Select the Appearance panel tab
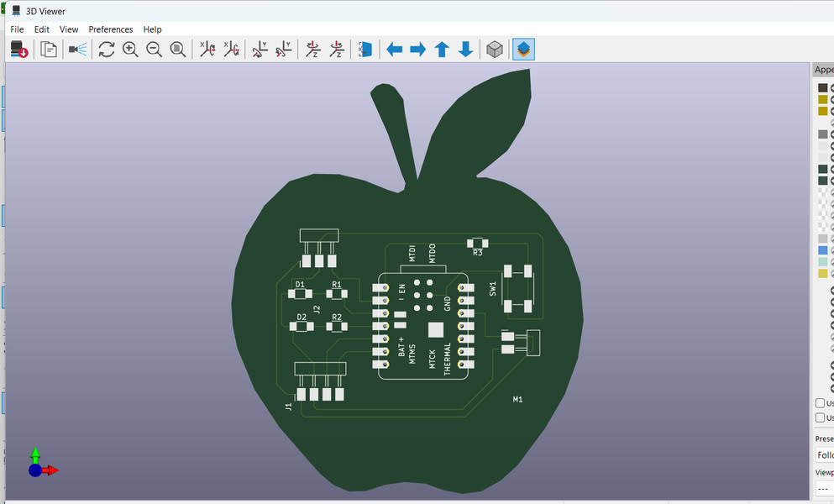834x504 pixels. point(824,69)
